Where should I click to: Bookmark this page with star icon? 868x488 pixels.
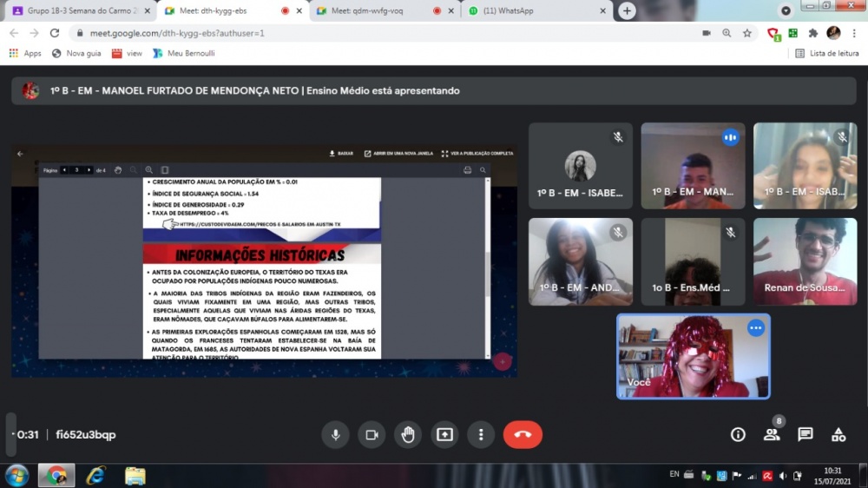[x=747, y=33]
